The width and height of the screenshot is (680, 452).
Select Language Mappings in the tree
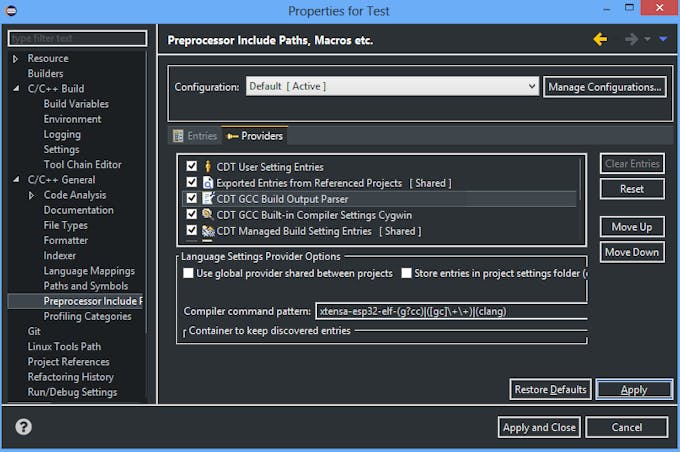[x=89, y=271]
